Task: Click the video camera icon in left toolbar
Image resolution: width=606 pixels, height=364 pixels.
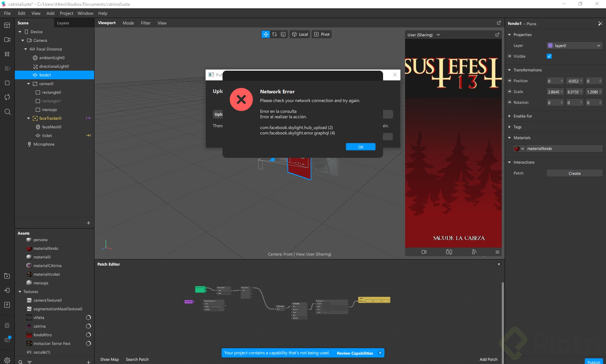Action: point(7,40)
